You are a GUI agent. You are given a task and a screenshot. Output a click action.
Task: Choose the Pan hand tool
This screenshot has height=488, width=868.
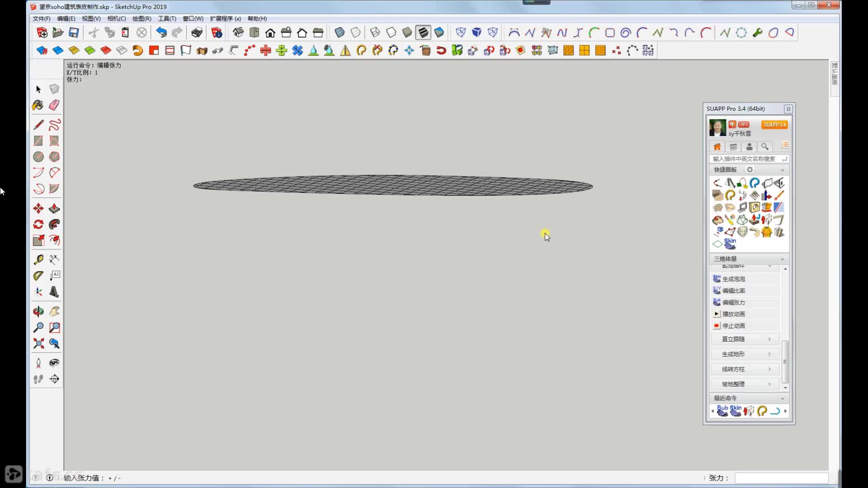54,311
